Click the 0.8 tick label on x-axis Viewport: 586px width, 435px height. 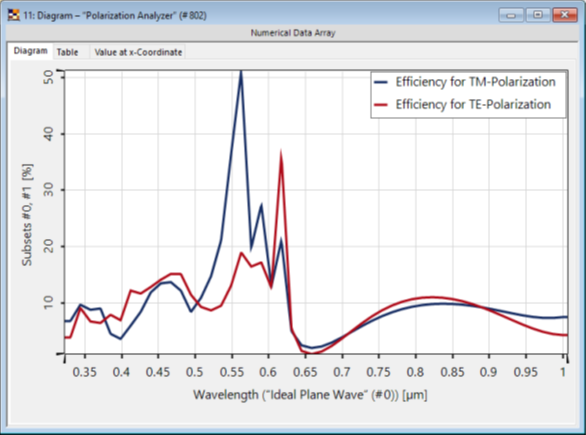(x=415, y=372)
